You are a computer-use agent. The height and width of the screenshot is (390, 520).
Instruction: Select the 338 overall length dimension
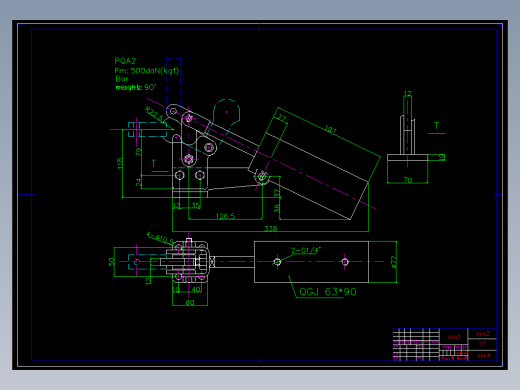click(270, 229)
